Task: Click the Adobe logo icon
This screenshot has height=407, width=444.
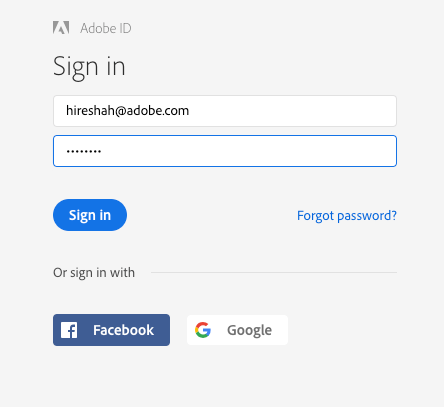Action: click(x=61, y=28)
